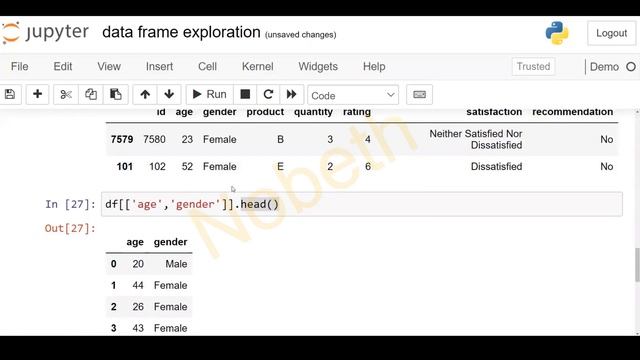Click the 'Male' cell in row 0
The height and width of the screenshot is (360, 640).
(176, 264)
